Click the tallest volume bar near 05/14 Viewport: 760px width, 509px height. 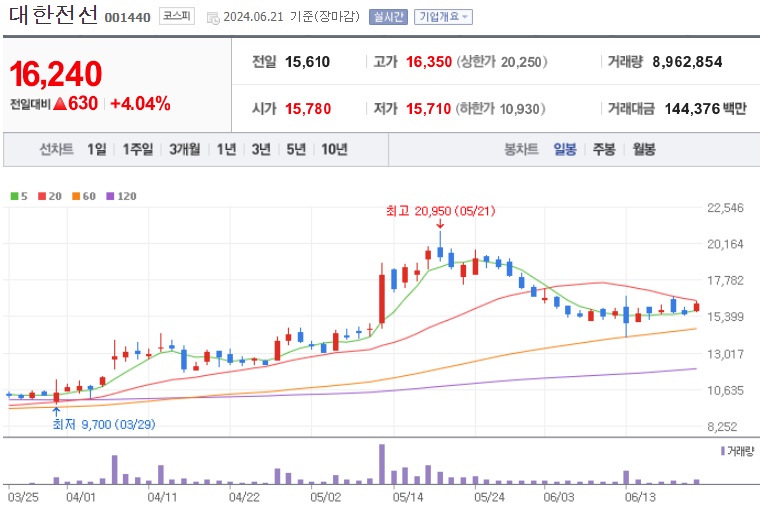click(382, 464)
